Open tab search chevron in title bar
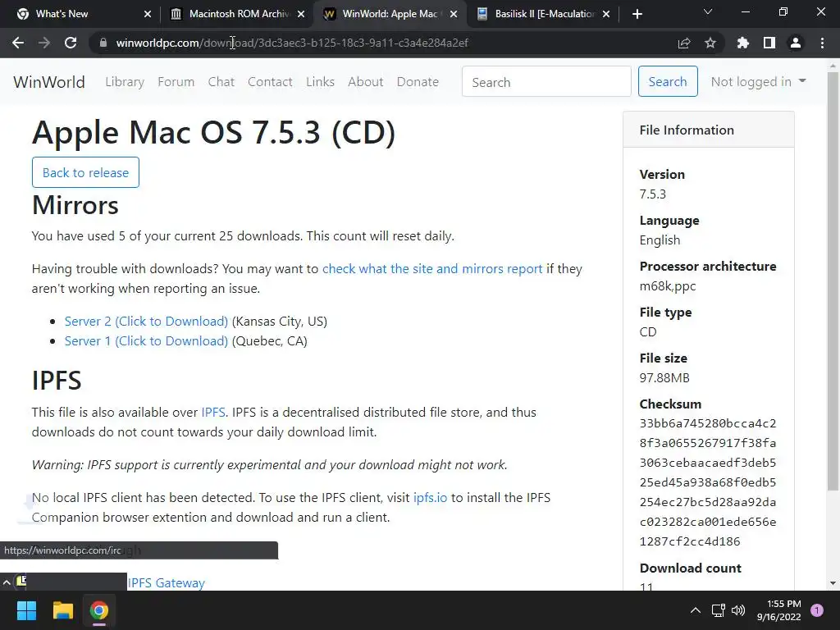Image resolution: width=840 pixels, height=630 pixels. tap(708, 11)
